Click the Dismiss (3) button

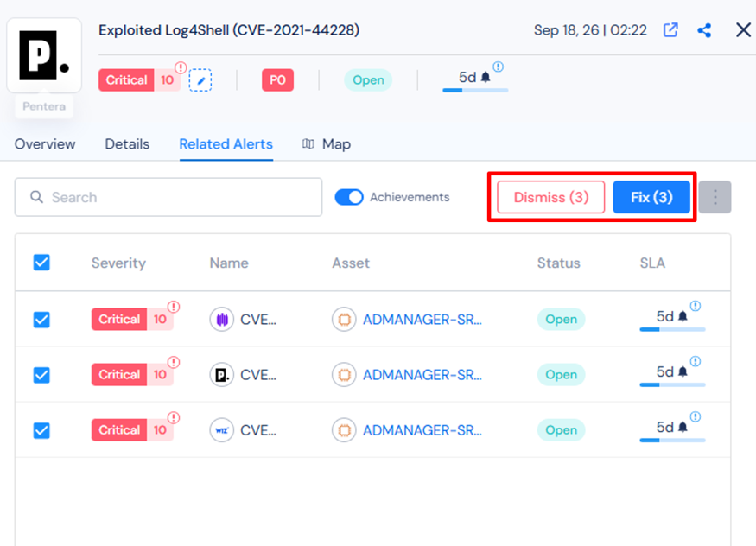(x=551, y=197)
